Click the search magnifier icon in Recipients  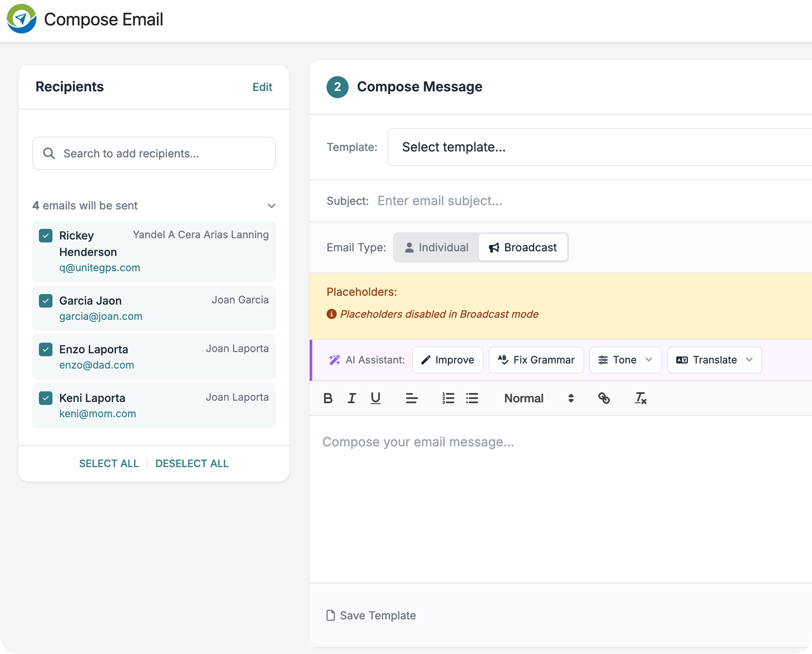point(49,153)
